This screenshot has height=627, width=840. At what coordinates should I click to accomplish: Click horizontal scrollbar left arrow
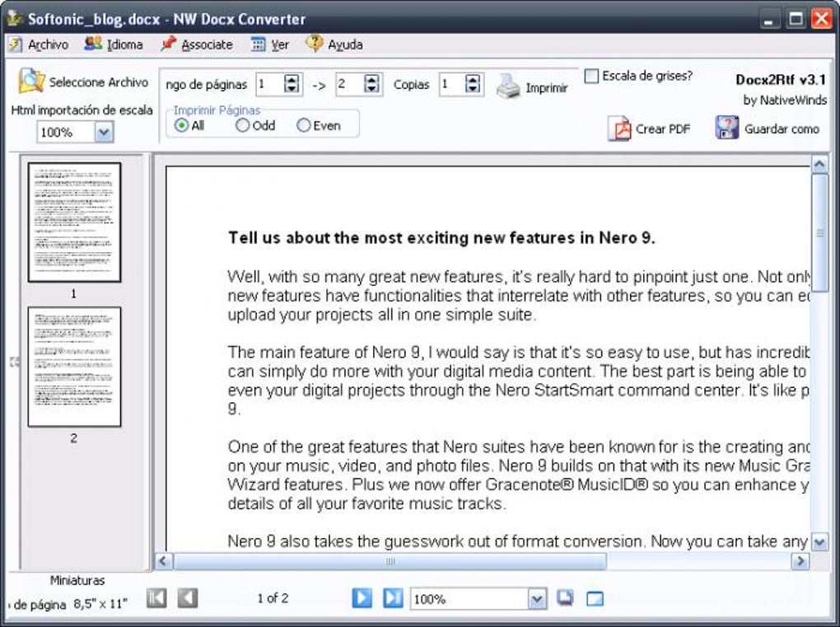pyautogui.click(x=163, y=561)
